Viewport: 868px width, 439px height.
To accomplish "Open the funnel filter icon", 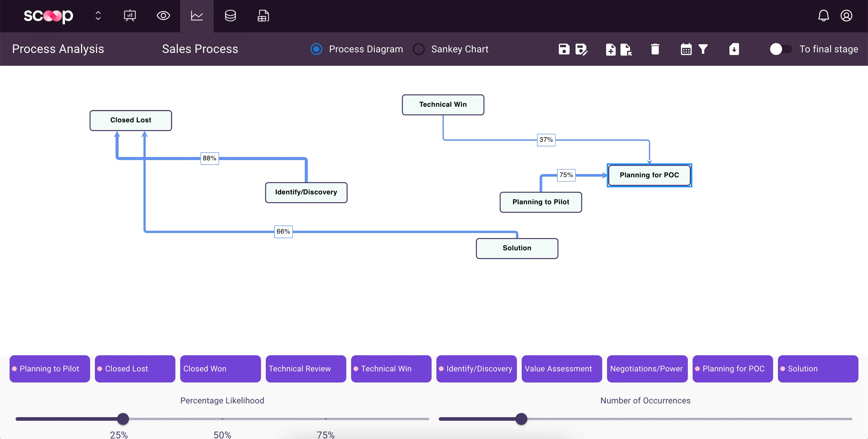I will 703,49.
